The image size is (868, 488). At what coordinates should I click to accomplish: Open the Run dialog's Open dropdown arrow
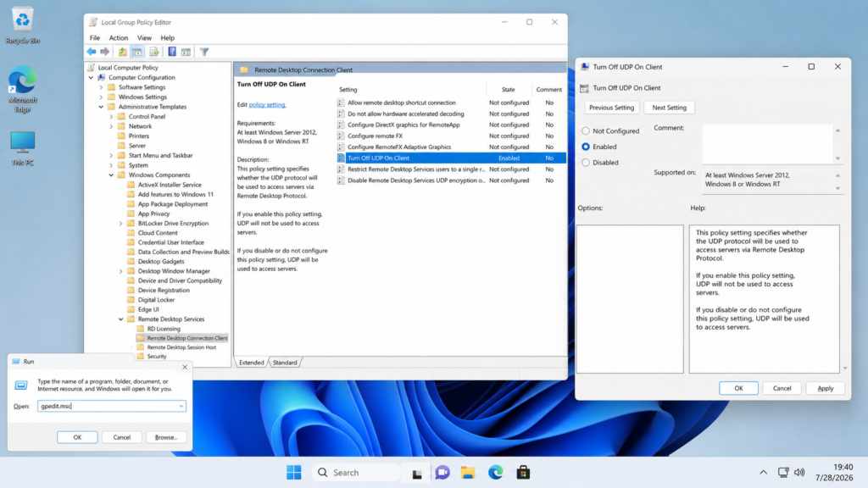tap(181, 406)
